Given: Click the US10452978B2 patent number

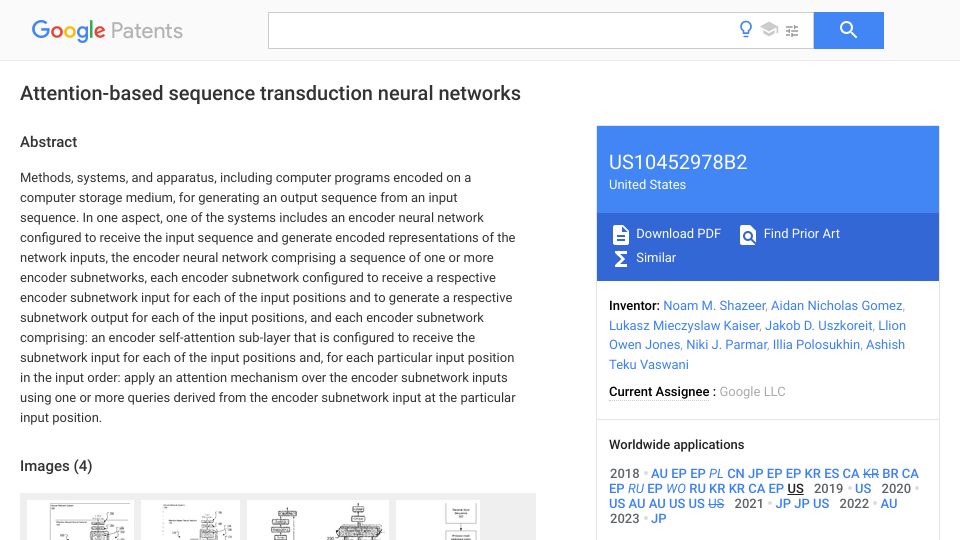Looking at the screenshot, I should [x=678, y=162].
